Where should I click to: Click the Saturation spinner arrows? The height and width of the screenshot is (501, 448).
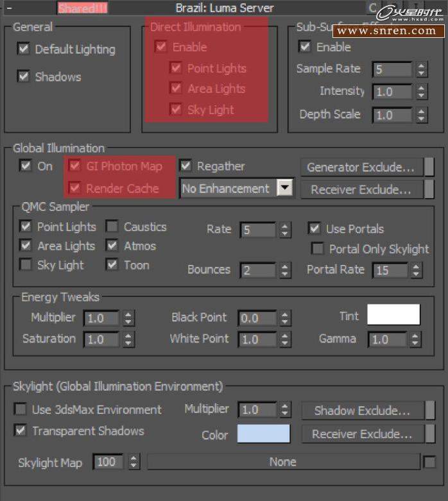128,339
